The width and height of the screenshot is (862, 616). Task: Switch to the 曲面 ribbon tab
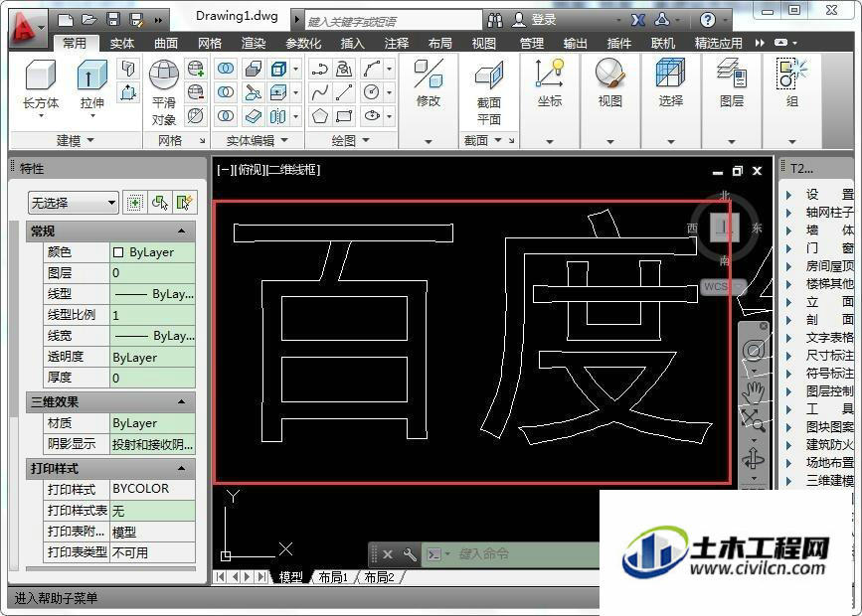[166, 43]
